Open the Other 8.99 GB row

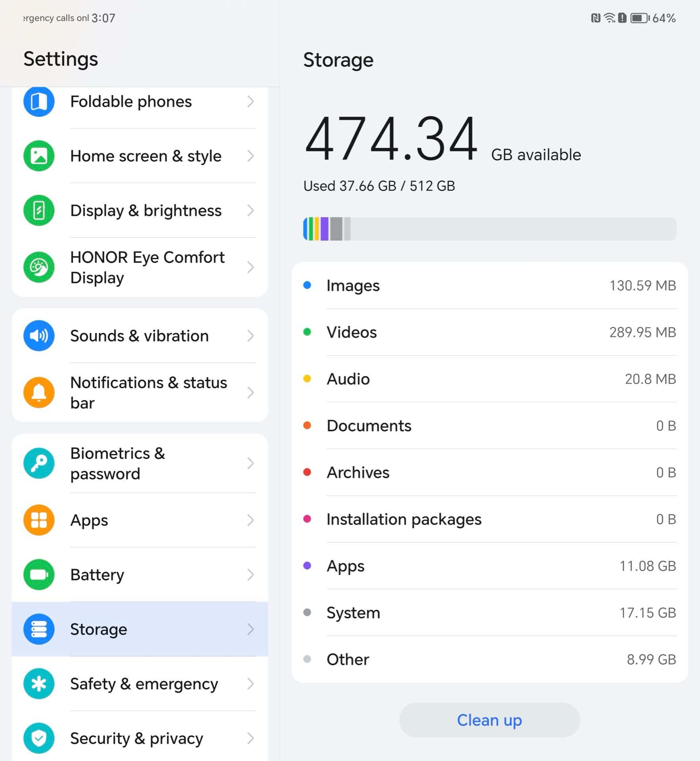(490, 660)
